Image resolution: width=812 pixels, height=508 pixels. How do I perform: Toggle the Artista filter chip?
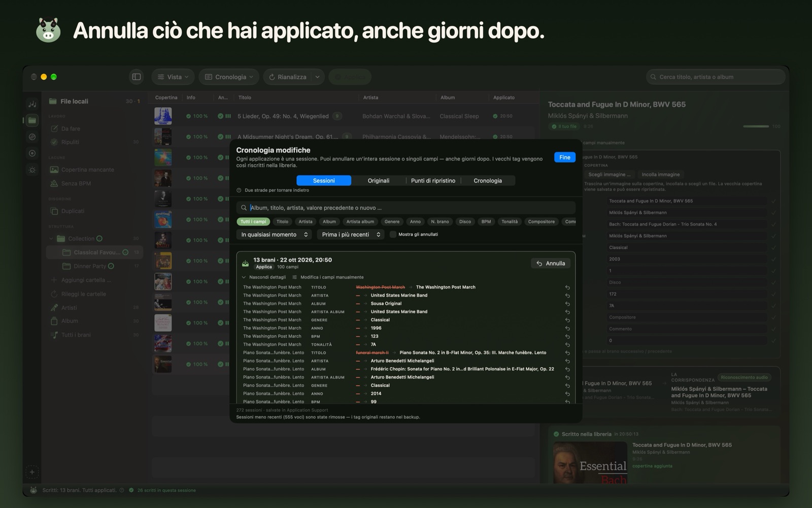[x=306, y=221]
